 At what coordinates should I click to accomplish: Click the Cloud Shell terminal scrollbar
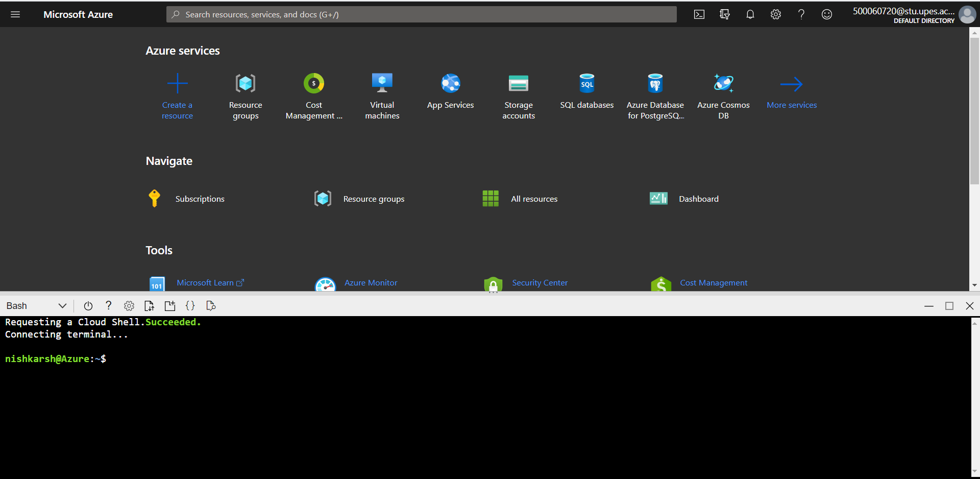(x=975, y=397)
